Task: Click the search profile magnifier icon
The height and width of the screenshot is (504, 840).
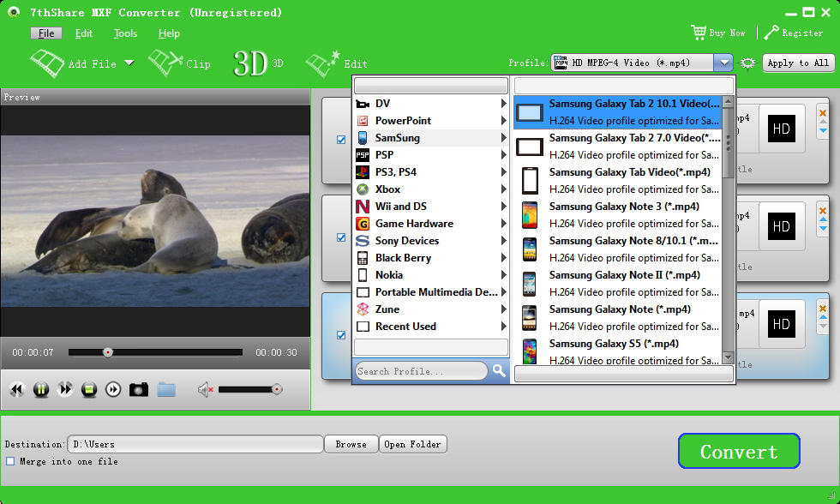Action: pyautogui.click(x=499, y=370)
